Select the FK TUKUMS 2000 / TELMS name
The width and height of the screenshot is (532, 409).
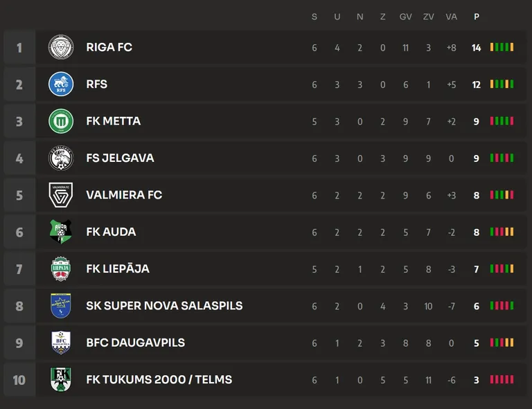159,379
